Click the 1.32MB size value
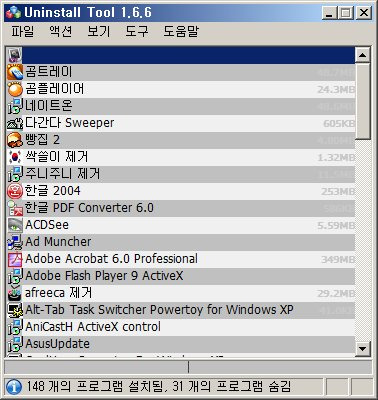The height and width of the screenshot is (400, 378). coord(336,157)
